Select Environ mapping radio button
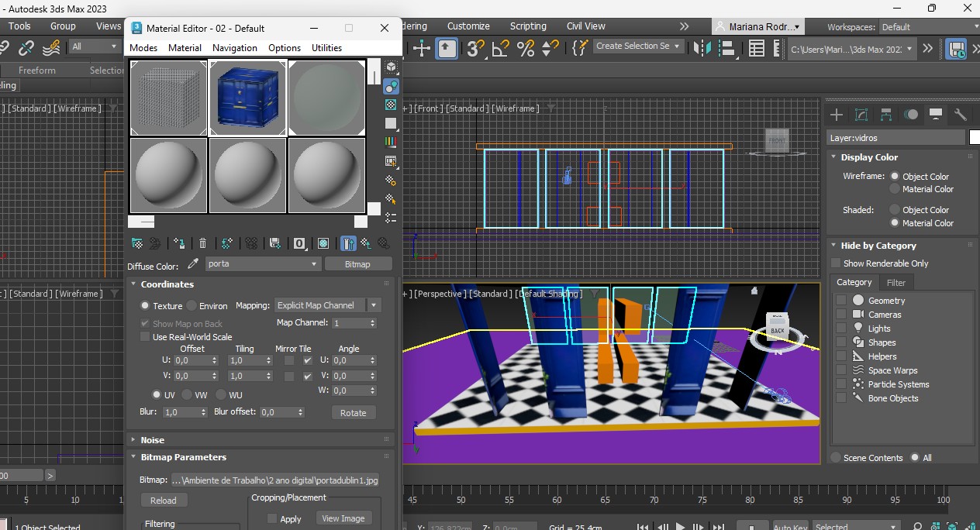The image size is (980, 530). coord(192,306)
